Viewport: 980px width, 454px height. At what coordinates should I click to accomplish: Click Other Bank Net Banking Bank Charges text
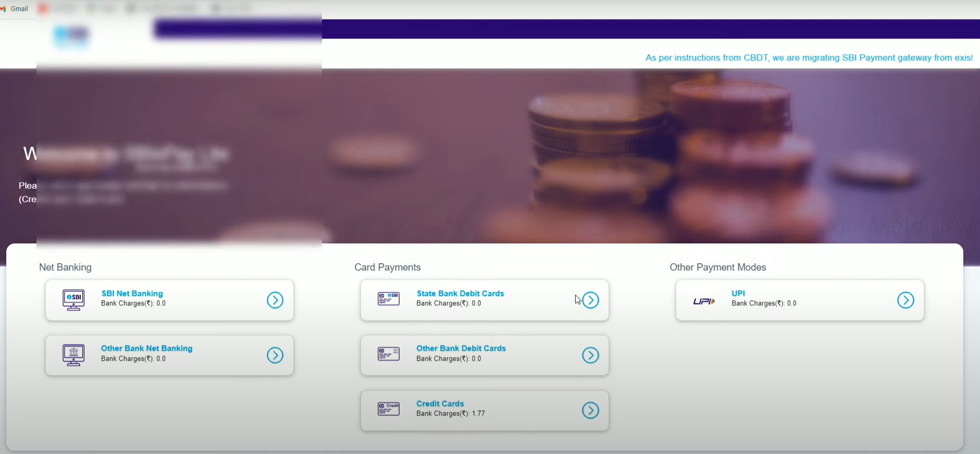point(133,359)
